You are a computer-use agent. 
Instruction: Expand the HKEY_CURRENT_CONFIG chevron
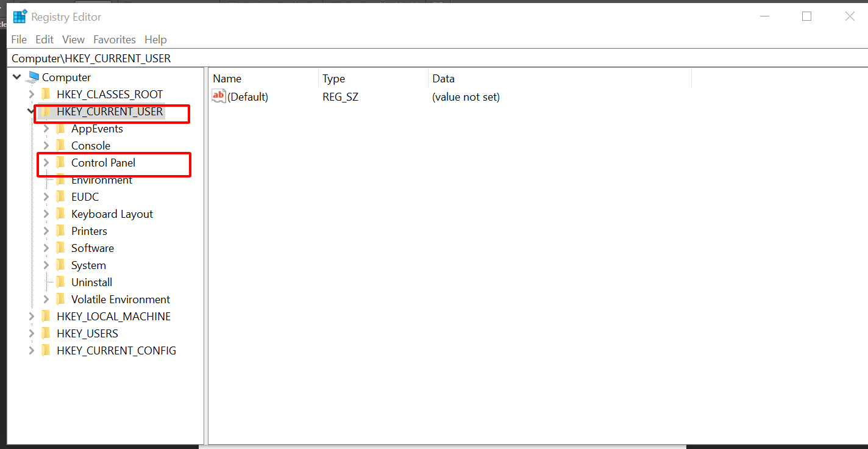pyautogui.click(x=32, y=351)
